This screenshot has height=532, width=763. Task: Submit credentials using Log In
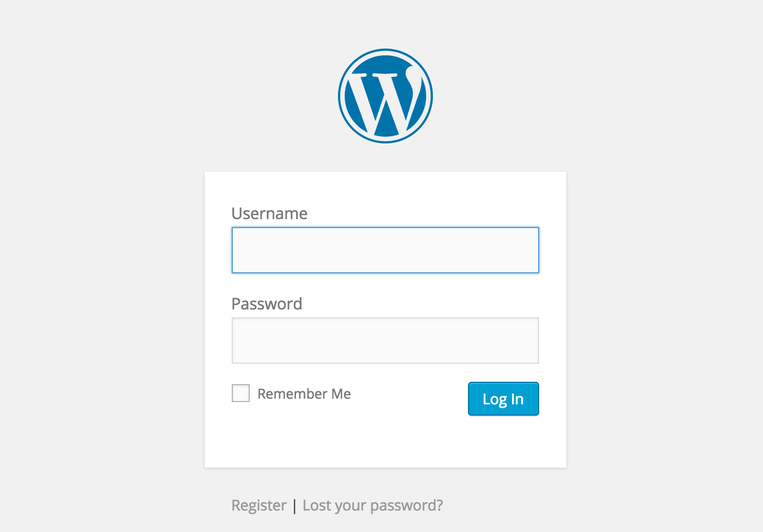502,399
